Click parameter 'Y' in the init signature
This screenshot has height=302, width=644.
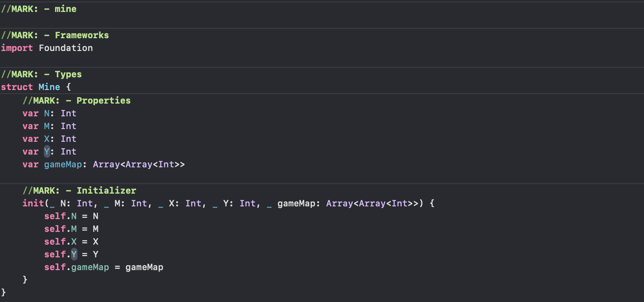[x=226, y=203]
